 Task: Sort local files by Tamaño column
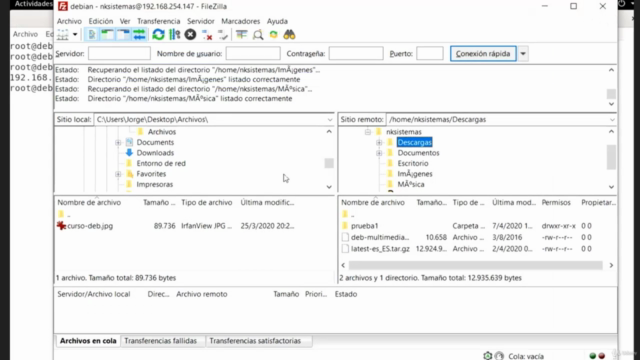tap(159, 202)
